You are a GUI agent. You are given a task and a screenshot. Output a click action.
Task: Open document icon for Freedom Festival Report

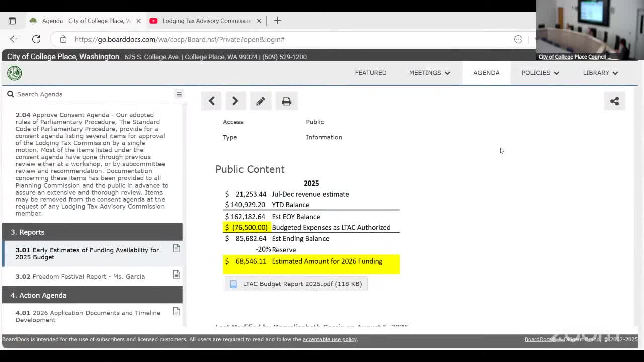[176, 275]
